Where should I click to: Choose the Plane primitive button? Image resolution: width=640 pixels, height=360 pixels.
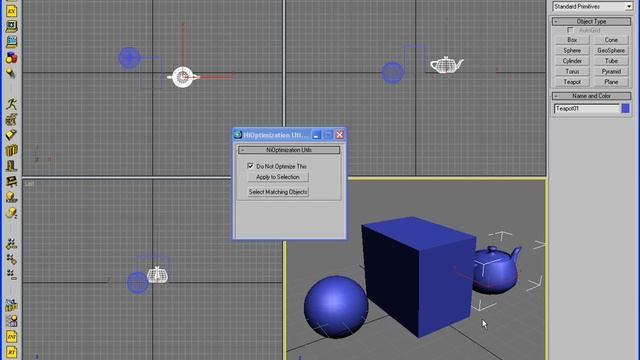[611, 82]
